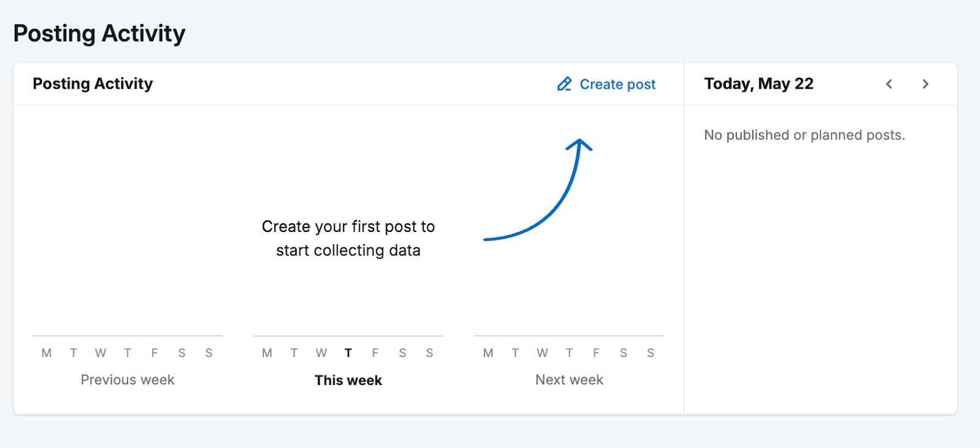The height and width of the screenshot is (448, 980).
Task: Switch to the Next week view
Action: coord(569,379)
